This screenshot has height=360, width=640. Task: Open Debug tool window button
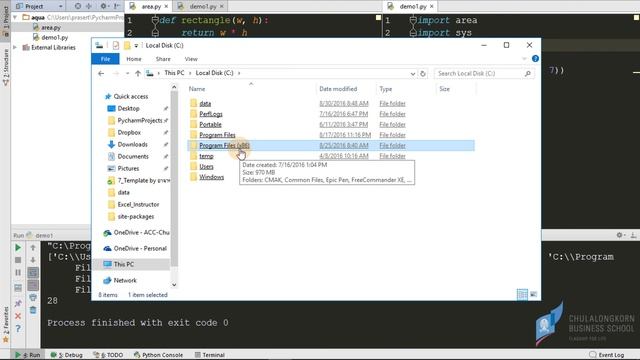67,355
